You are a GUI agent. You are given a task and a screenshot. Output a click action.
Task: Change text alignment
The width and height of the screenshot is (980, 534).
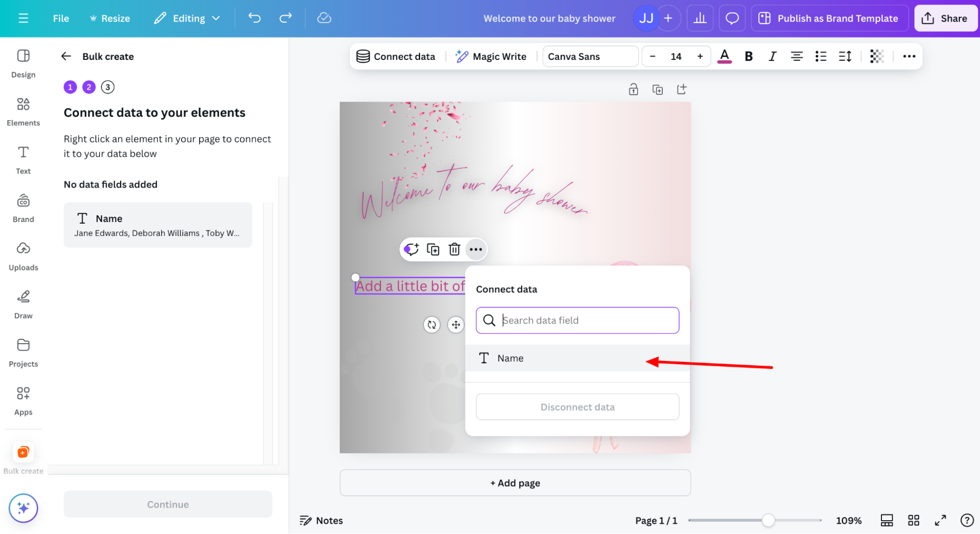click(x=797, y=56)
